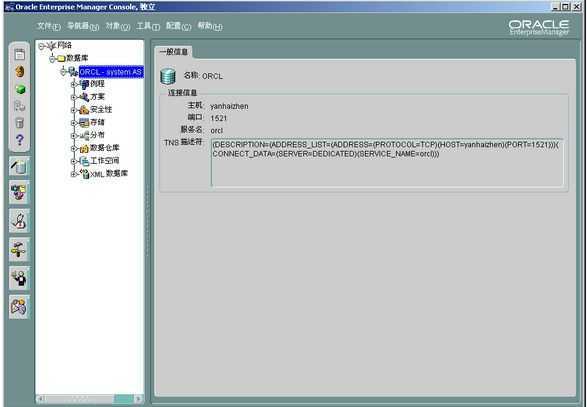This screenshot has width=587, height=407.
Task: Open the 配置 menu
Action: click(x=179, y=26)
